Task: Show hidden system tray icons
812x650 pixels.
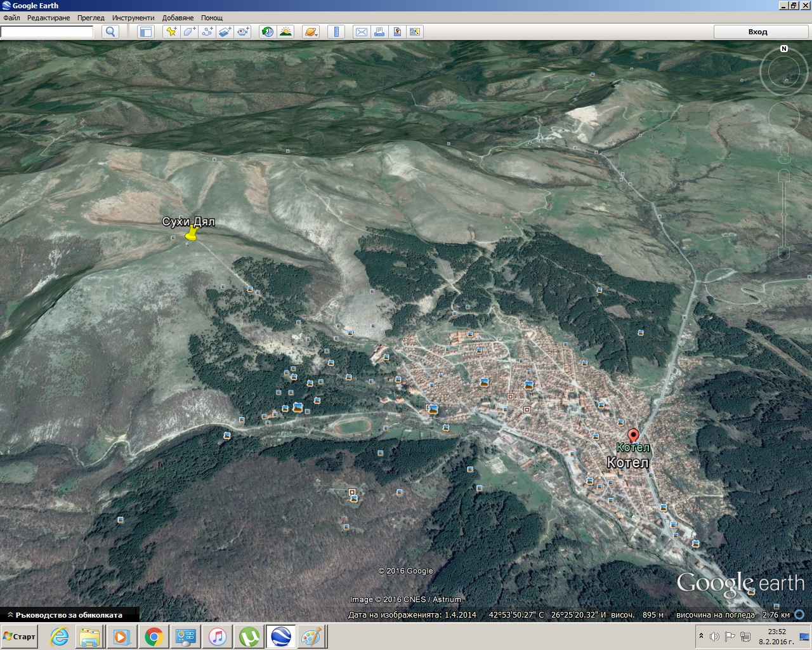Action: tap(701, 636)
